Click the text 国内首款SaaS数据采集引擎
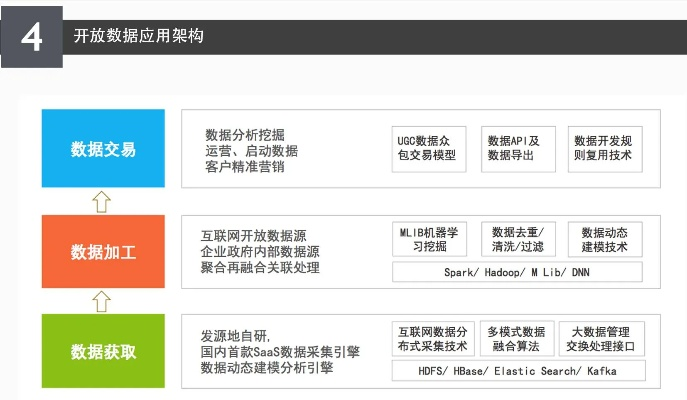Viewport: 687px width, 400px height. pos(280,352)
